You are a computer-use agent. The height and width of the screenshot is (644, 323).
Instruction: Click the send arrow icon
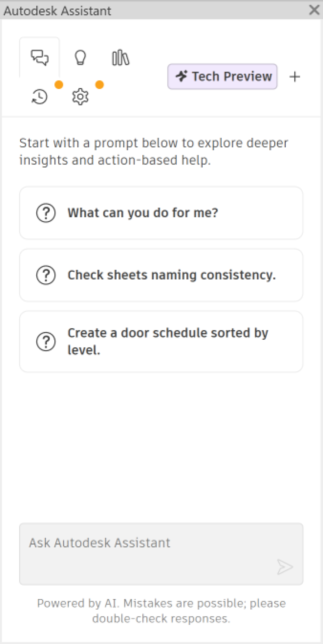click(x=284, y=567)
